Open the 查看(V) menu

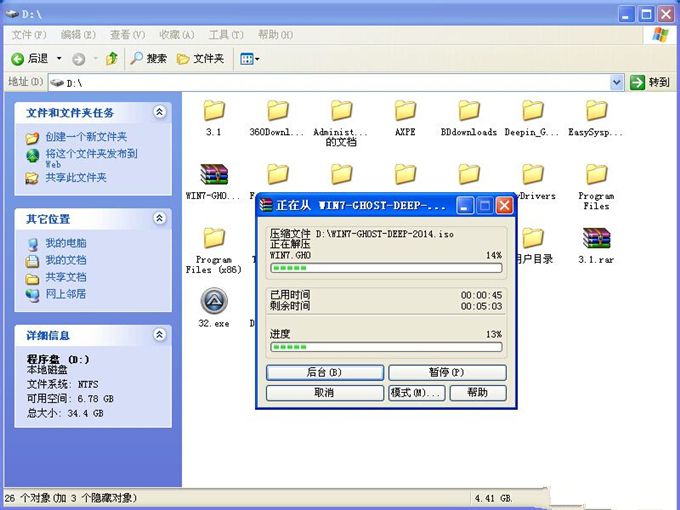click(119, 34)
